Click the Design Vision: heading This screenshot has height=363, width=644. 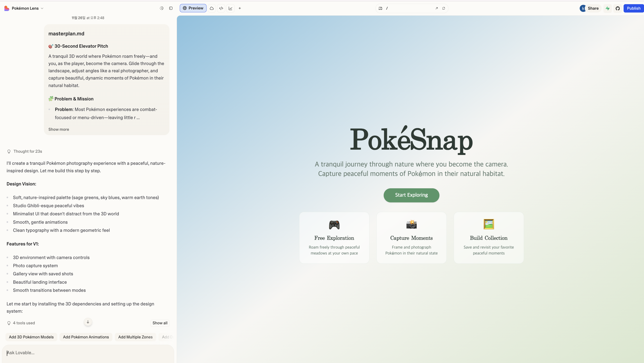click(21, 184)
